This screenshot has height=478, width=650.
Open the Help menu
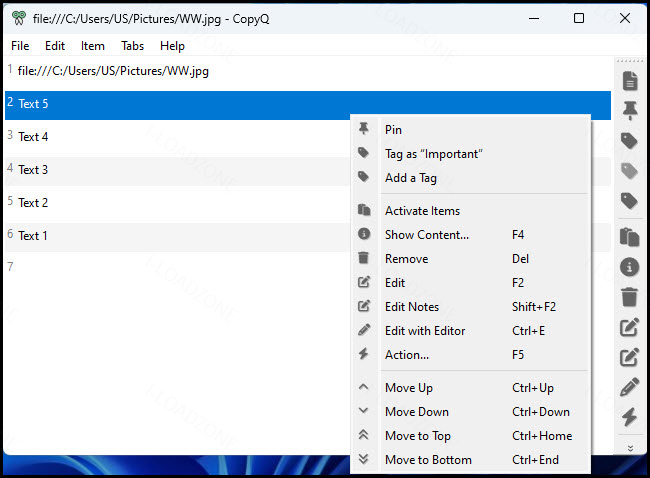pos(172,46)
